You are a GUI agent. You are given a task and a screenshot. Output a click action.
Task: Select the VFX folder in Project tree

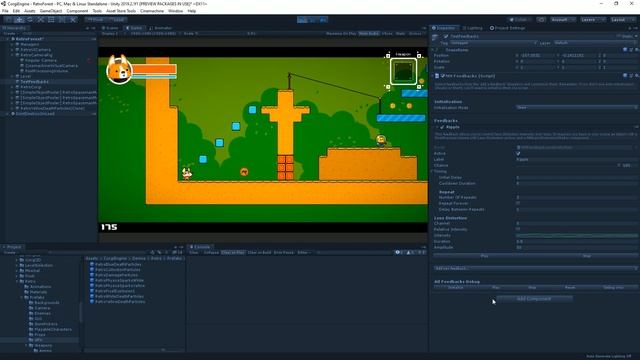tap(39, 340)
